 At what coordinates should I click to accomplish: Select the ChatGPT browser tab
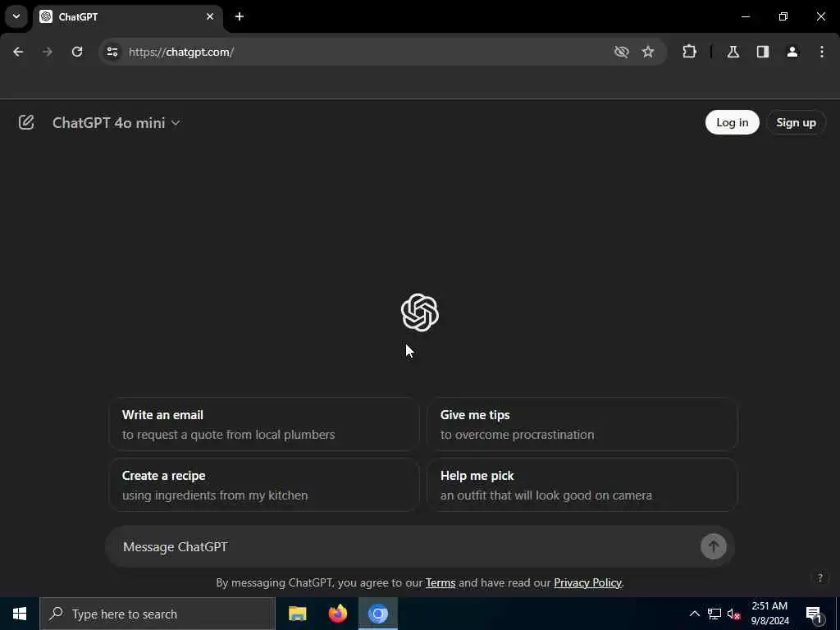(128, 16)
